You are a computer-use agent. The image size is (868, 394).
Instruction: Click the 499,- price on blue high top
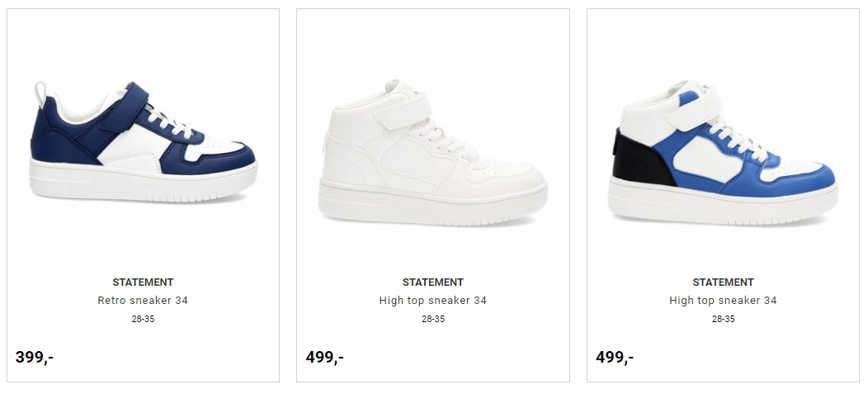tap(615, 357)
